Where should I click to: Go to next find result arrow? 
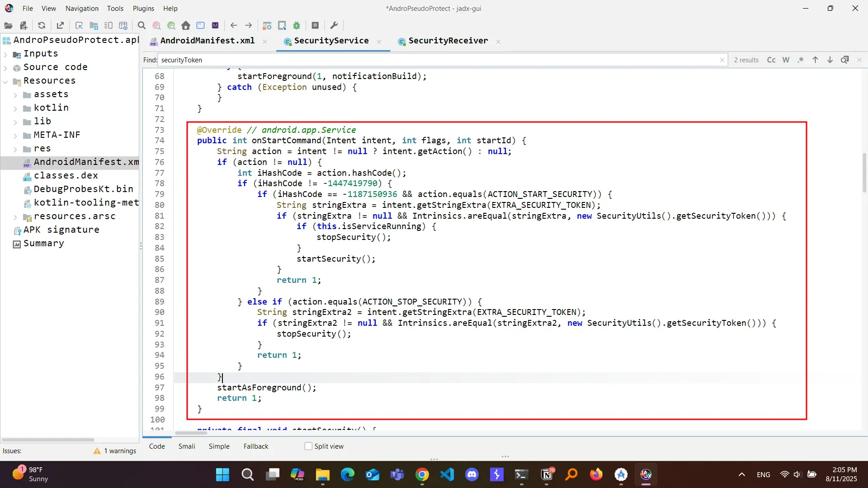tap(830, 60)
